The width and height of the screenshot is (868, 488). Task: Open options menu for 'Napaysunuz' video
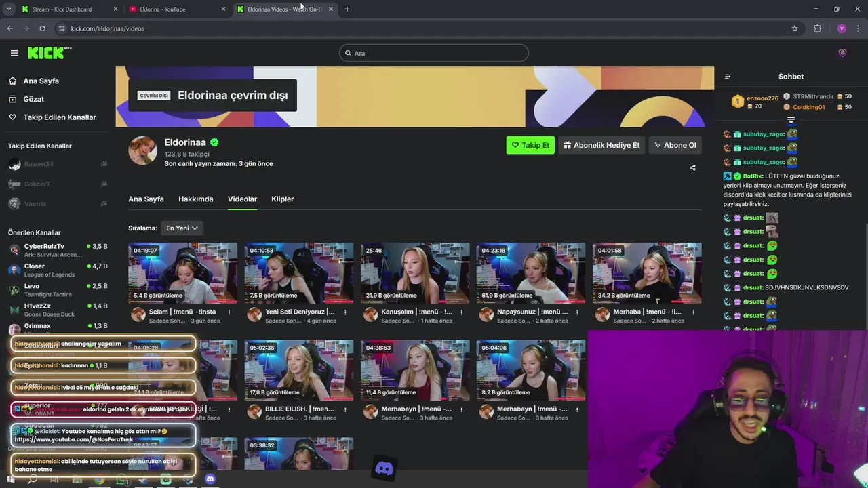(577, 312)
